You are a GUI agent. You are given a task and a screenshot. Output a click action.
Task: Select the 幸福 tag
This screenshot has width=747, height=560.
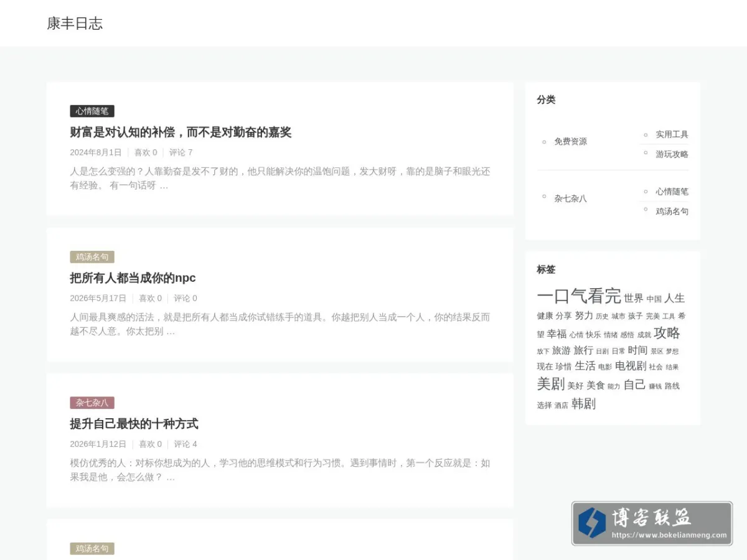pyautogui.click(x=557, y=334)
